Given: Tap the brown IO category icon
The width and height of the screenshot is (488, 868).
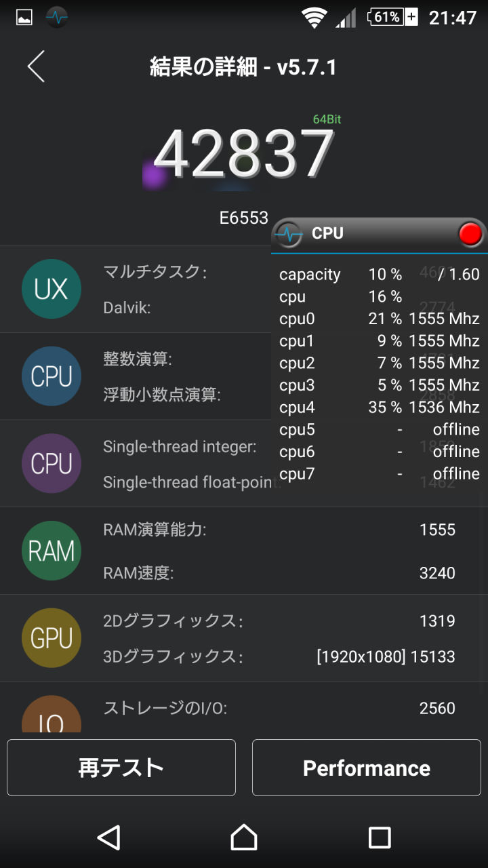Looking at the screenshot, I should pos(52,715).
